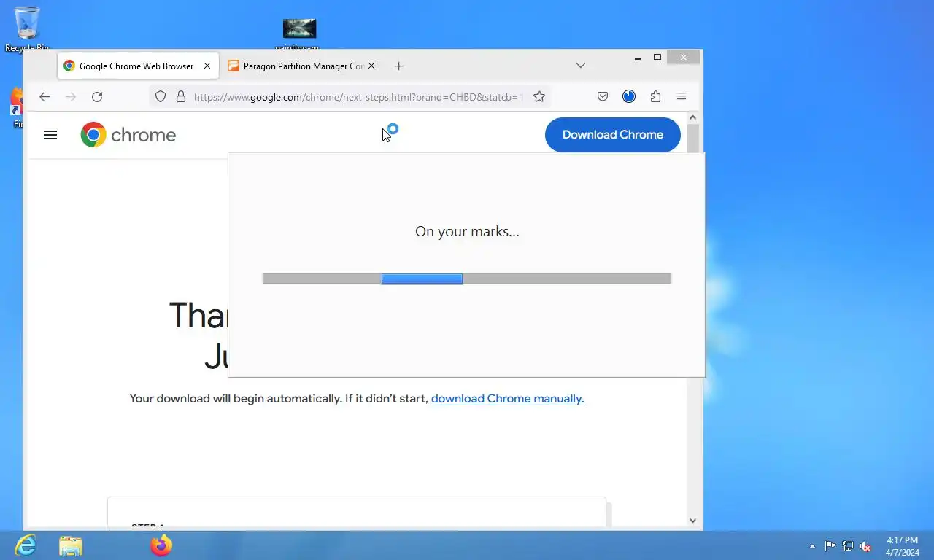
Task: Follow the download Chrome manually link
Action: [x=508, y=399]
